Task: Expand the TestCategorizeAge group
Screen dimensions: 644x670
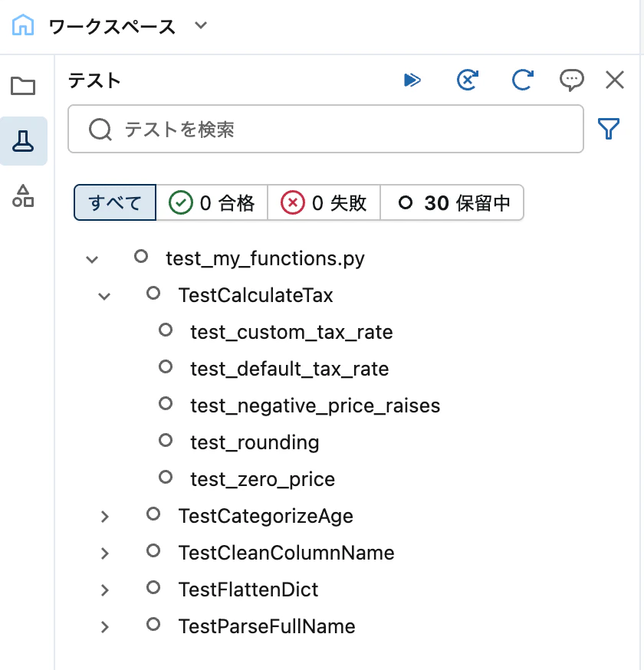Action: [104, 517]
